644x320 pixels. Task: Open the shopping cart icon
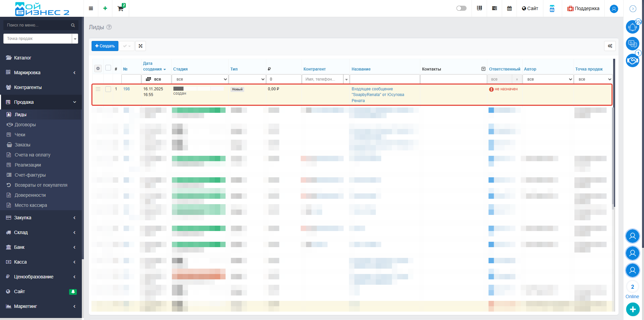120,8
